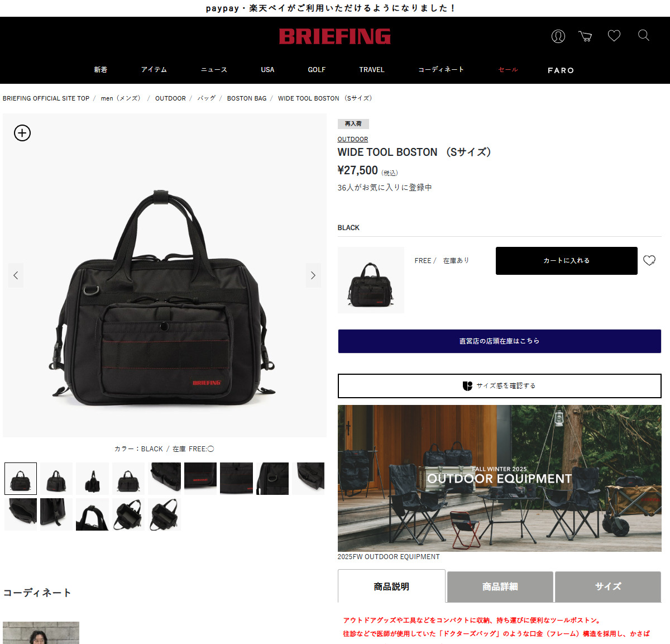Open the OUTDOOR EQUIPMENT banner

tap(500, 478)
